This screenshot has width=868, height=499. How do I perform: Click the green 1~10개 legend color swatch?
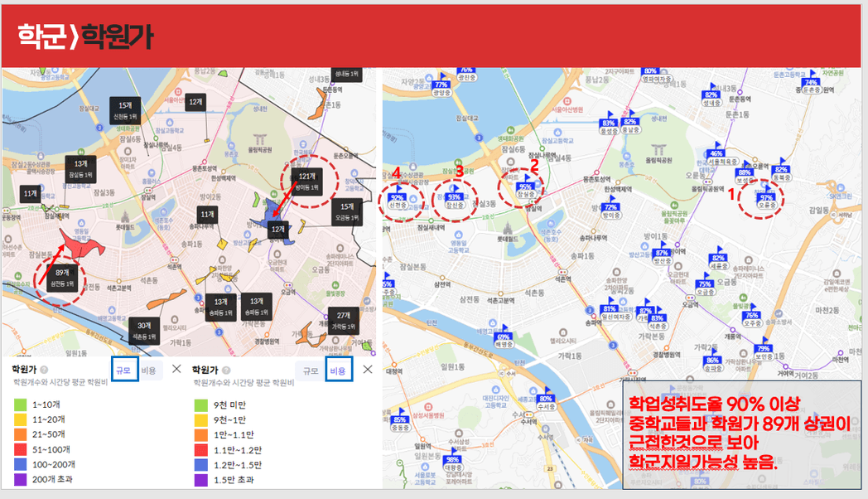tap(21, 405)
